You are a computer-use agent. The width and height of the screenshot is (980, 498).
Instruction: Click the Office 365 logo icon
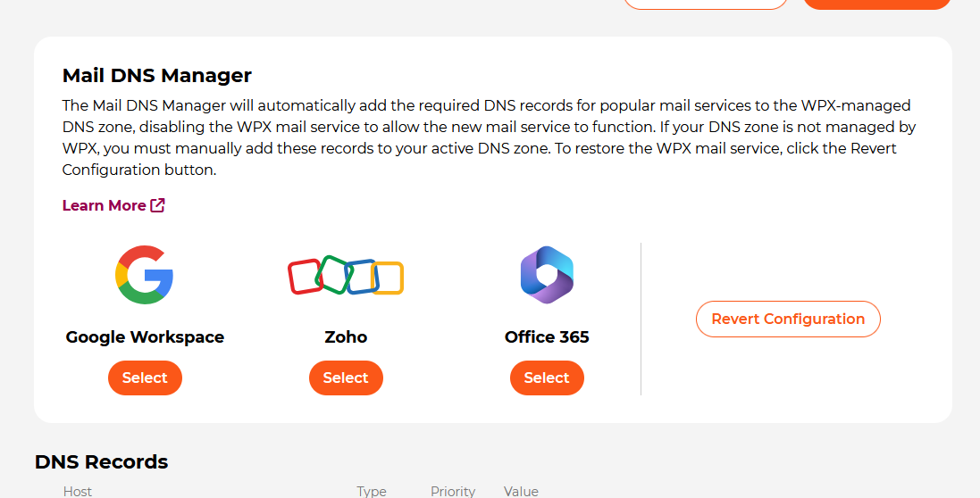pos(547,275)
